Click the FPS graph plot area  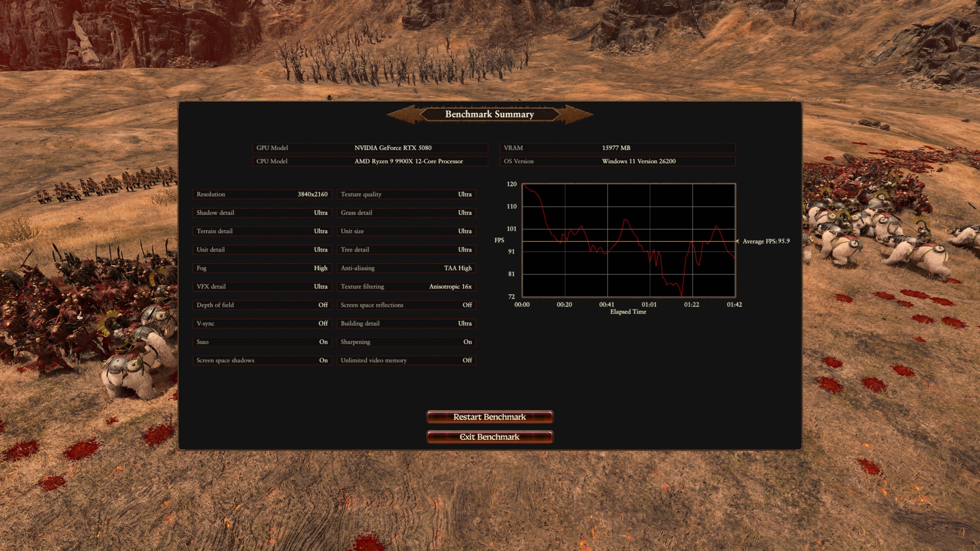coord(628,240)
